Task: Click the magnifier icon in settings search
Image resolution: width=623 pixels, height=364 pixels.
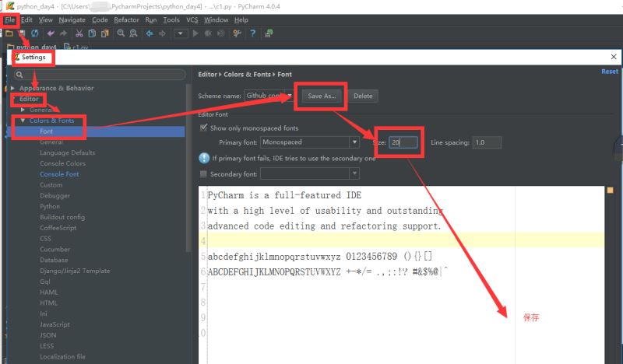Action: coord(19,75)
